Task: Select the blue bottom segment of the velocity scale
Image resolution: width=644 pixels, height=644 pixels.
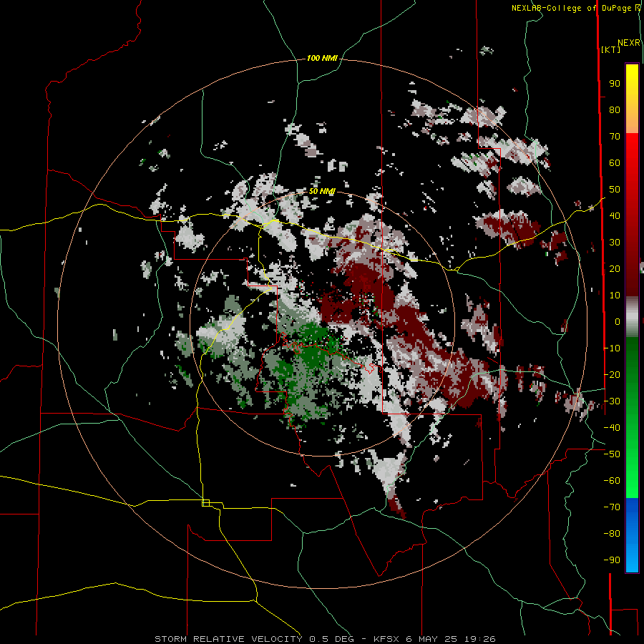Action: pyautogui.click(x=632, y=535)
